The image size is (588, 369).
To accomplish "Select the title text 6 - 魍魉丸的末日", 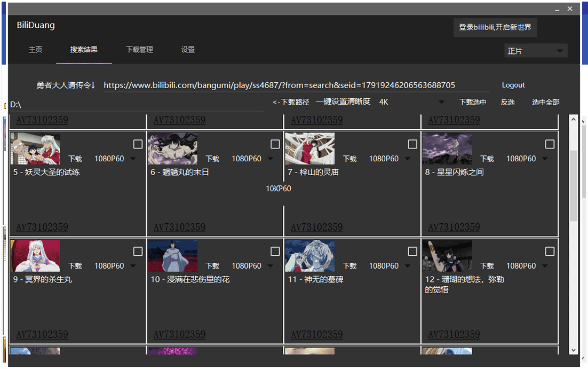I will [x=180, y=172].
